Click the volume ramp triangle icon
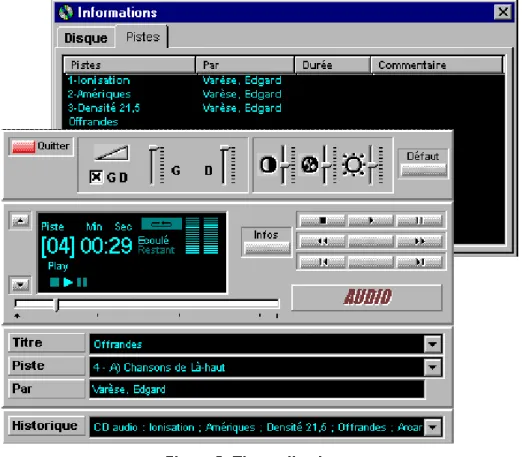The width and height of the screenshot is (522, 457). [111, 152]
